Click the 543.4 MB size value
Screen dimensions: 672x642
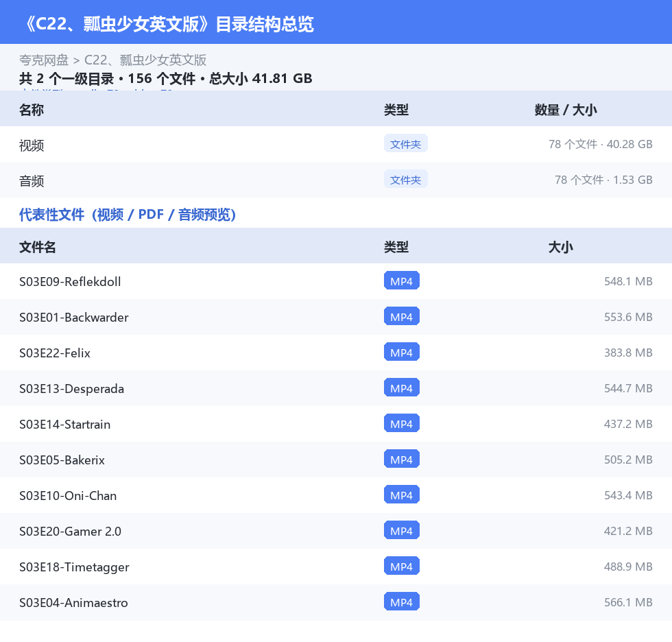(x=628, y=495)
